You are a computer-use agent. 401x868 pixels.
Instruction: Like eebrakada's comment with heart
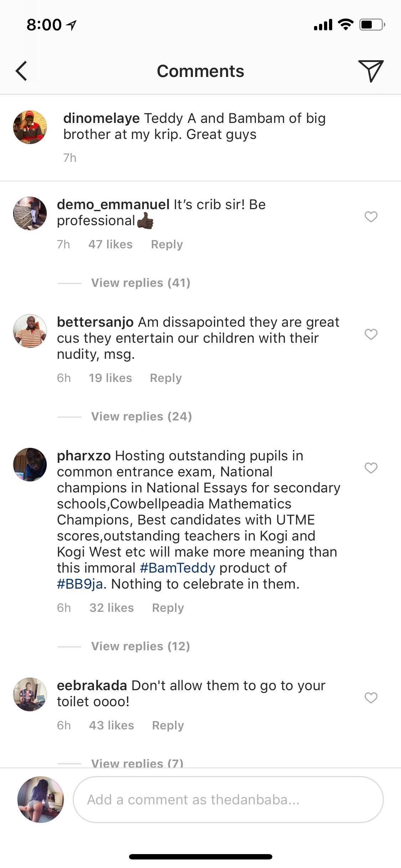point(371,697)
